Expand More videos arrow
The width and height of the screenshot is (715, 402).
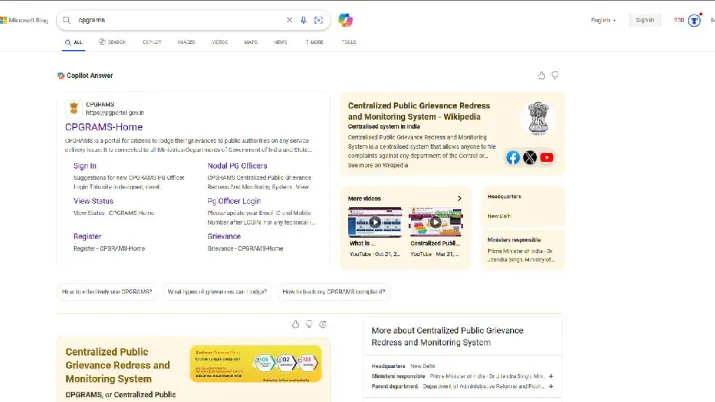459,198
